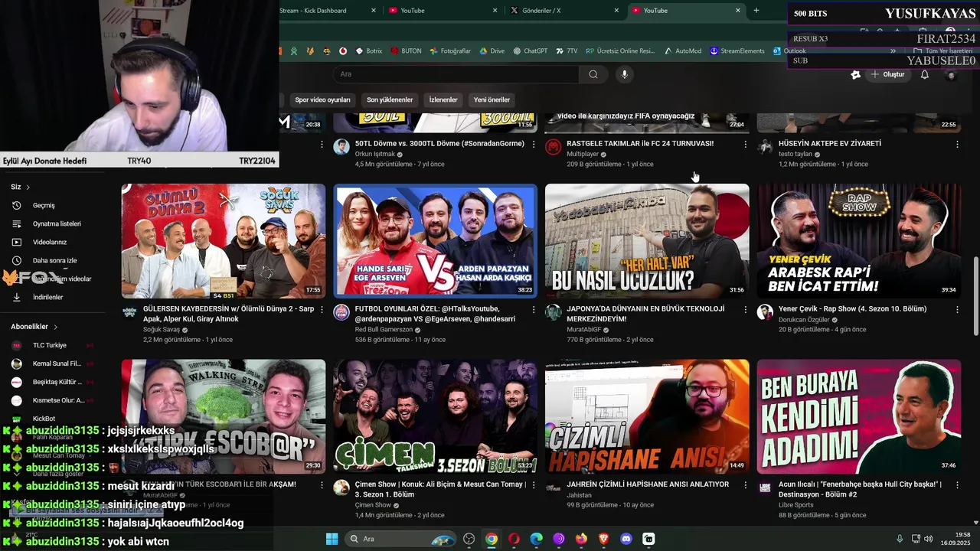Open more options for Acun Ilıcalı video
The height and width of the screenshot is (551, 980).
point(957,484)
